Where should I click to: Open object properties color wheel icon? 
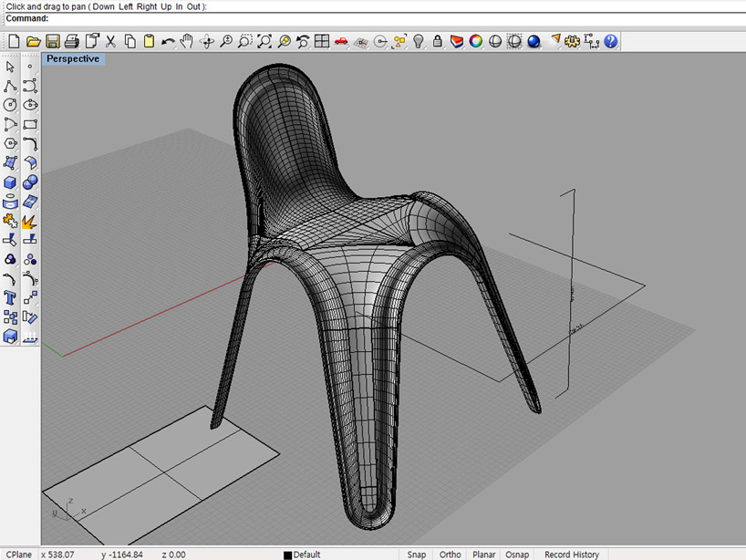pyautogui.click(x=476, y=41)
